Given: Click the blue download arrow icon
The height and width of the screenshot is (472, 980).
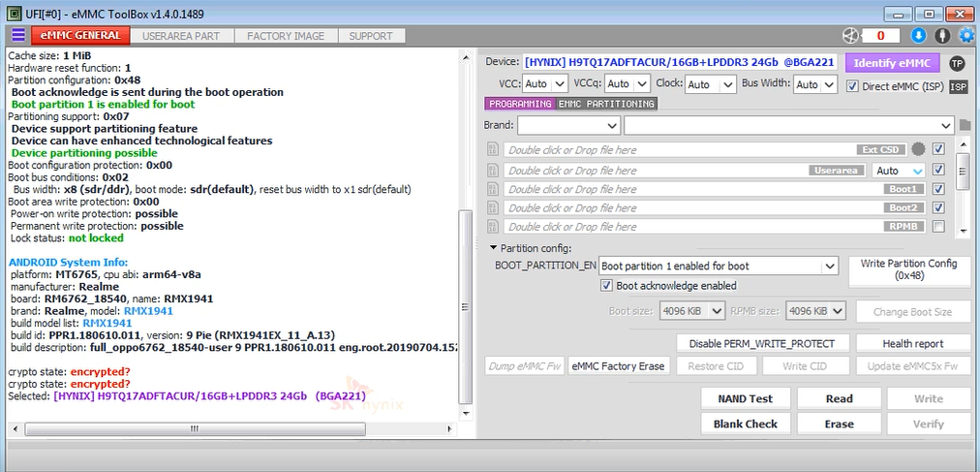Looking at the screenshot, I should [x=918, y=36].
